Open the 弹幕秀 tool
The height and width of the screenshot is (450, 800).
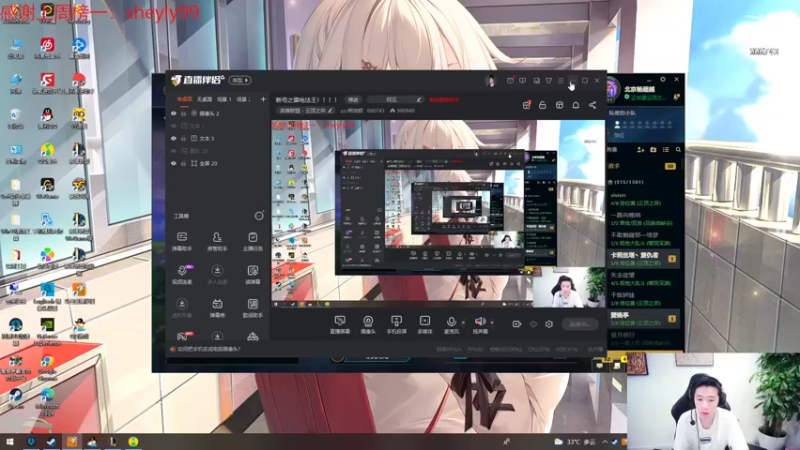[217, 308]
